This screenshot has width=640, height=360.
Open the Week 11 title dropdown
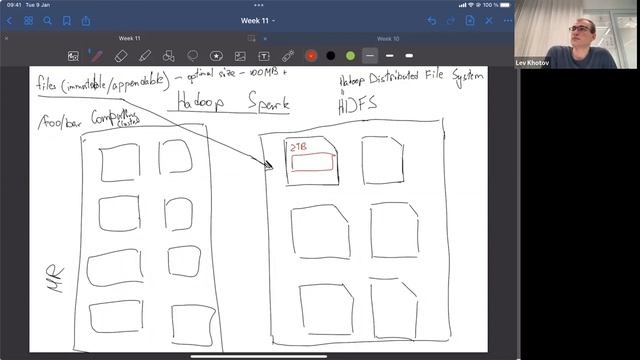tap(258, 20)
